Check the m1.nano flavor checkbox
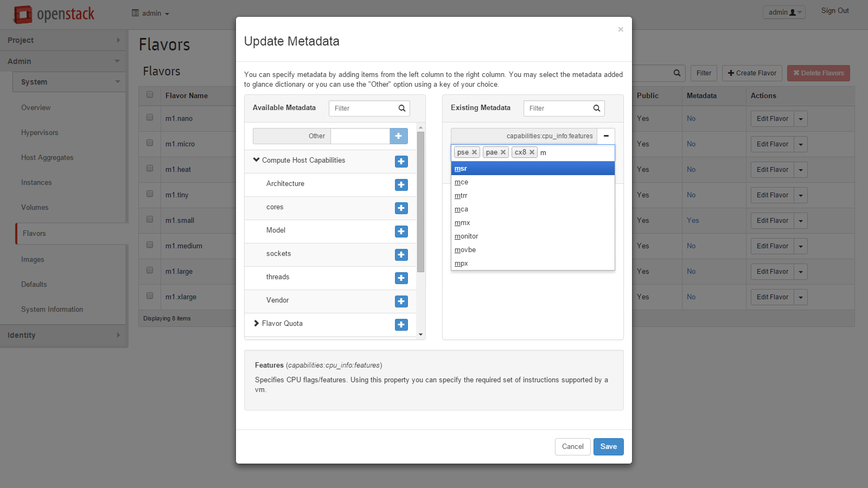The width and height of the screenshot is (868, 488). (x=149, y=117)
